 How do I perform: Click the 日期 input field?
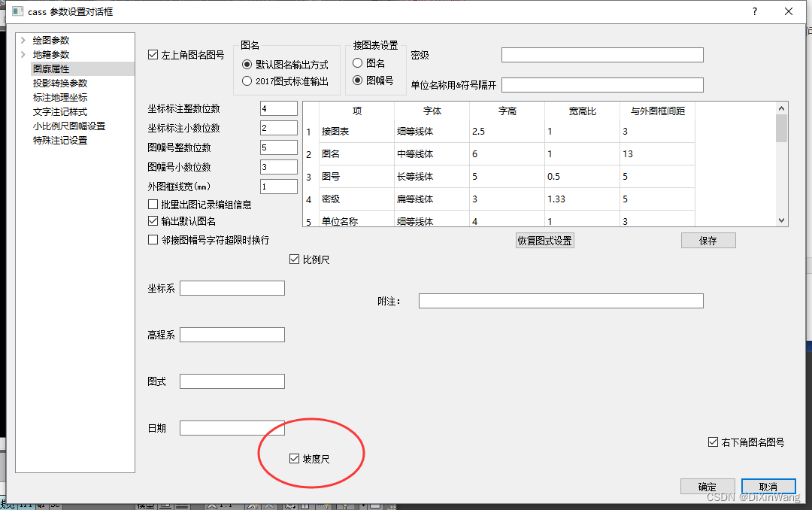tap(232, 428)
